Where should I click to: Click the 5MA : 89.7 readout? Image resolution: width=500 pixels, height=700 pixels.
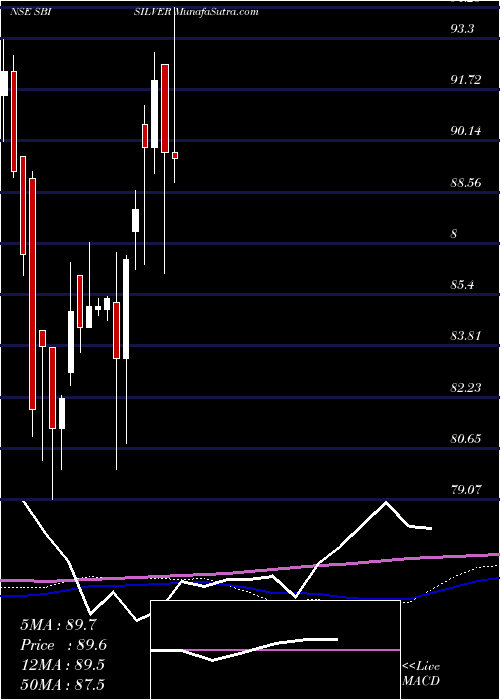(58, 625)
